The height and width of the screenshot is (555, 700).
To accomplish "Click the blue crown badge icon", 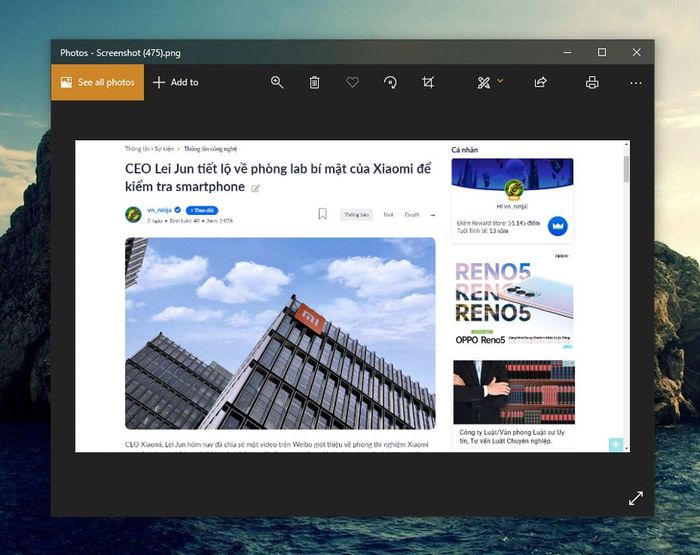I will pyautogui.click(x=558, y=226).
